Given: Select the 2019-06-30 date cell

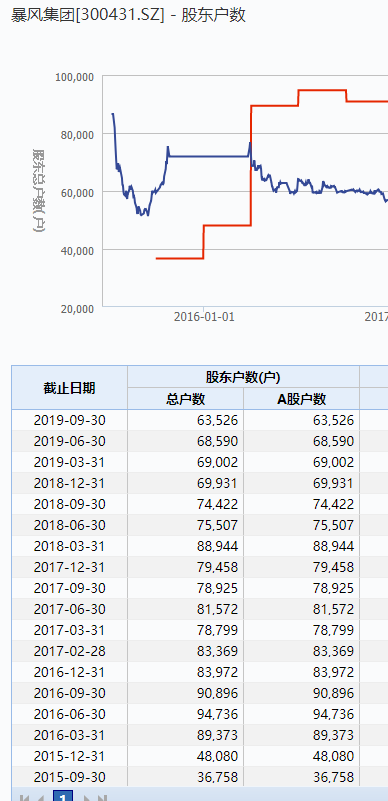Looking at the screenshot, I should [x=69, y=441].
